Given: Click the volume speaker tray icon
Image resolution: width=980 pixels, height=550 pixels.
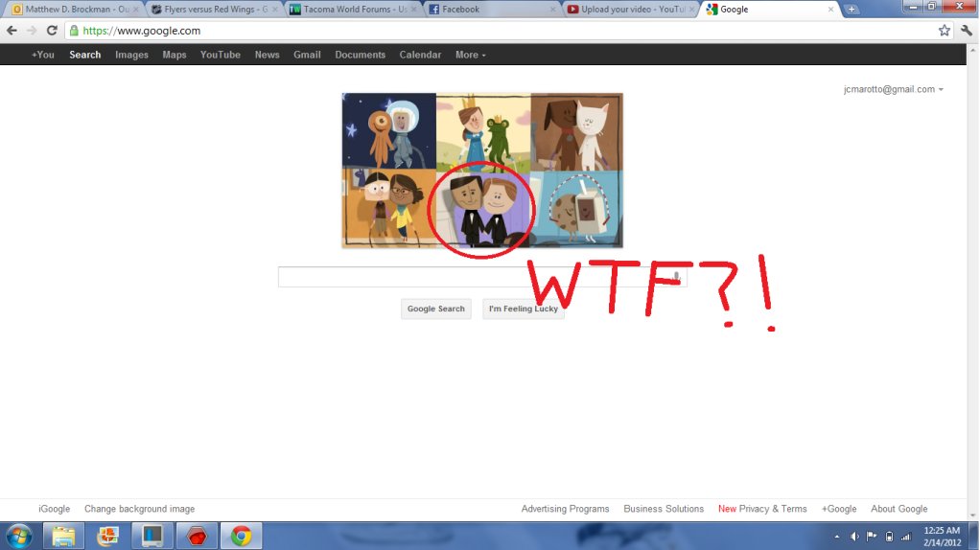Looking at the screenshot, I should pyautogui.click(x=854, y=537).
